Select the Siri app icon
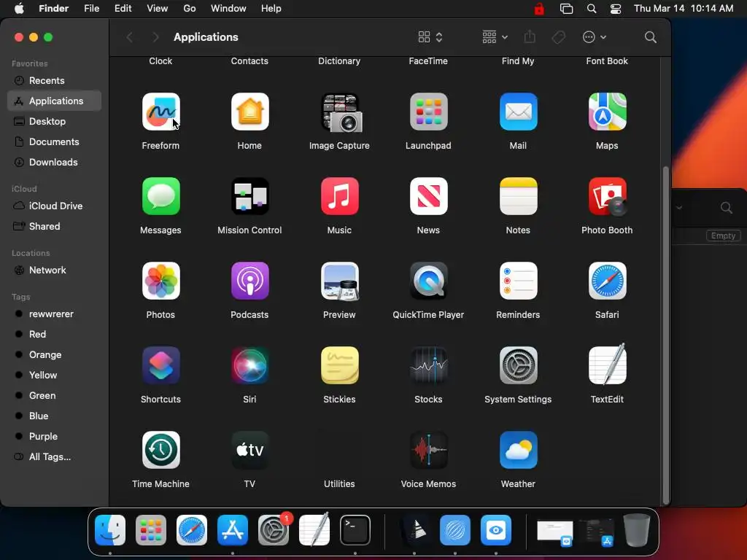Image resolution: width=747 pixels, height=560 pixels. point(249,365)
